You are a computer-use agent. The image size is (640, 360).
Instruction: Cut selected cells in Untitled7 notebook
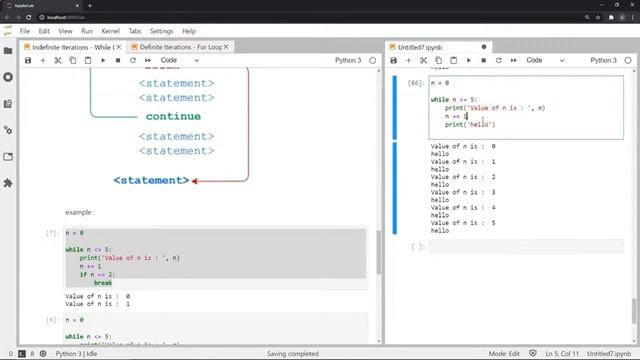coord(424,60)
